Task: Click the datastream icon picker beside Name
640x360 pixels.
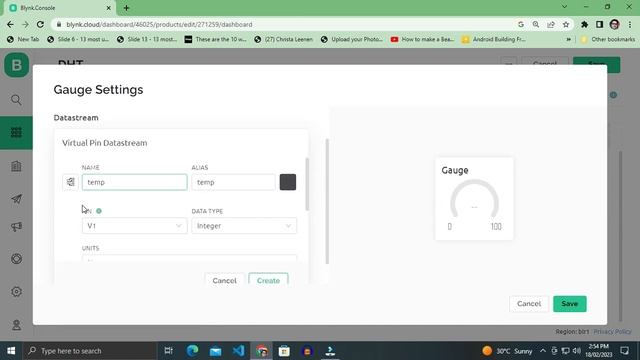Action: 70,182
